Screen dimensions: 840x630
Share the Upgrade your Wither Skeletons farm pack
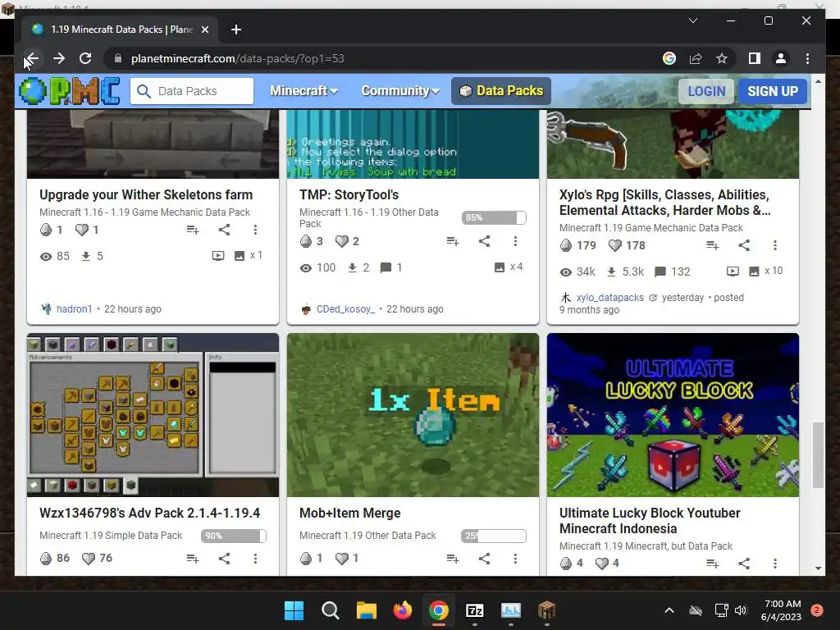click(x=225, y=230)
